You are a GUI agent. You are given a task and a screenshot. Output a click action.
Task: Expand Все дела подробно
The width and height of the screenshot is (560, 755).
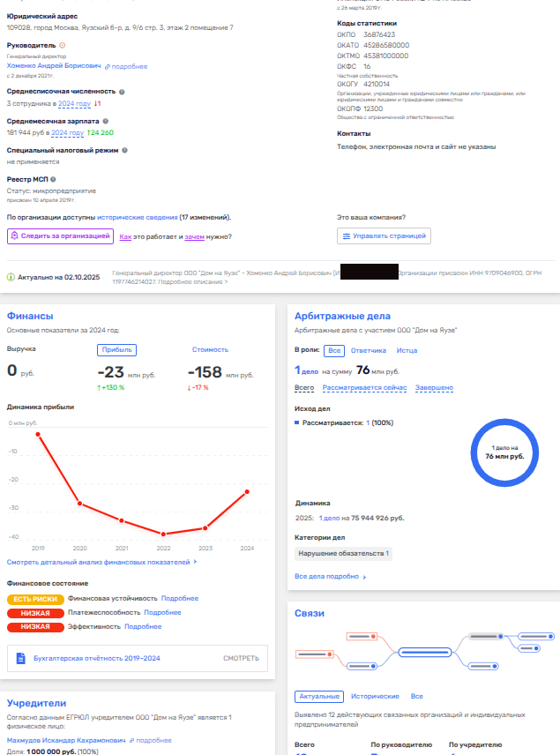[330, 577]
